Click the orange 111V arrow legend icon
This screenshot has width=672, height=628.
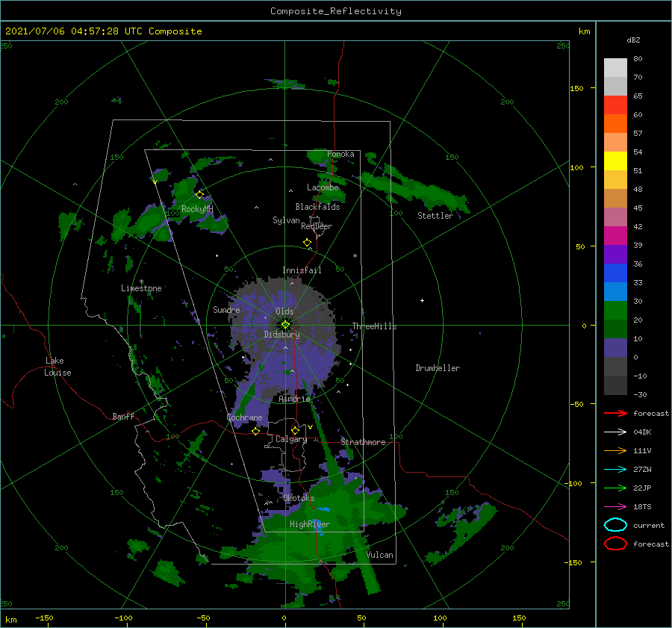click(x=615, y=450)
